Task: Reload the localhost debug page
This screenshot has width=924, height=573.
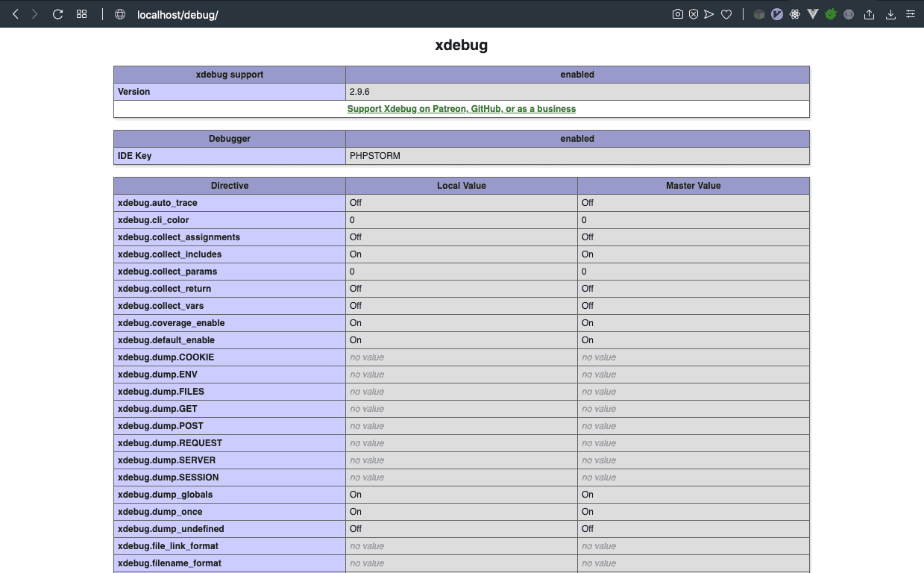Action: pyautogui.click(x=57, y=14)
